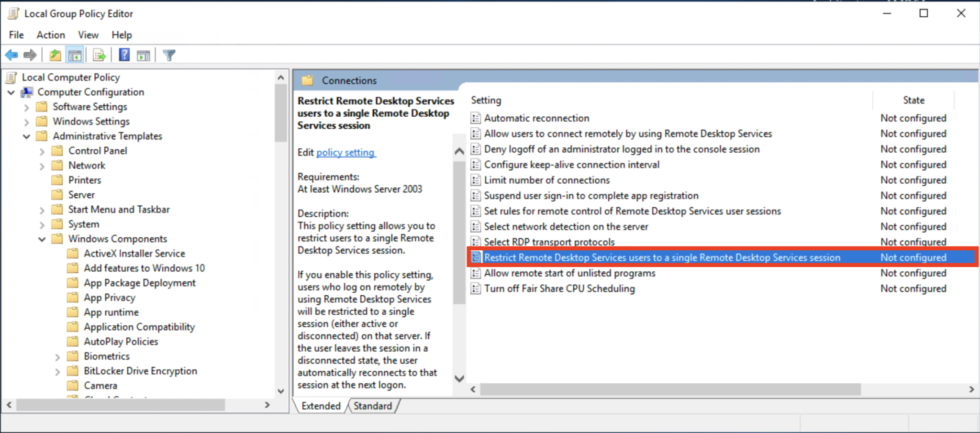This screenshot has width=980, height=433.
Task: Click the Forward navigation arrow
Action: [x=29, y=55]
